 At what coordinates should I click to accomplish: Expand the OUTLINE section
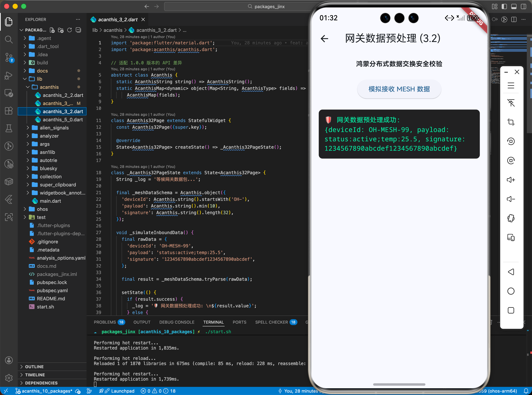click(34, 367)
